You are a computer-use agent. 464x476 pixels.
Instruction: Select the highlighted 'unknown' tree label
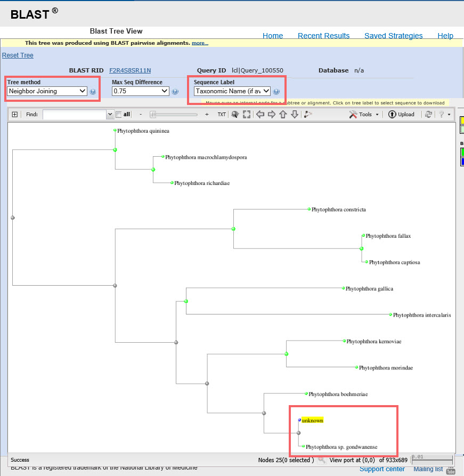pyautogui.click(x=312, y=421)
